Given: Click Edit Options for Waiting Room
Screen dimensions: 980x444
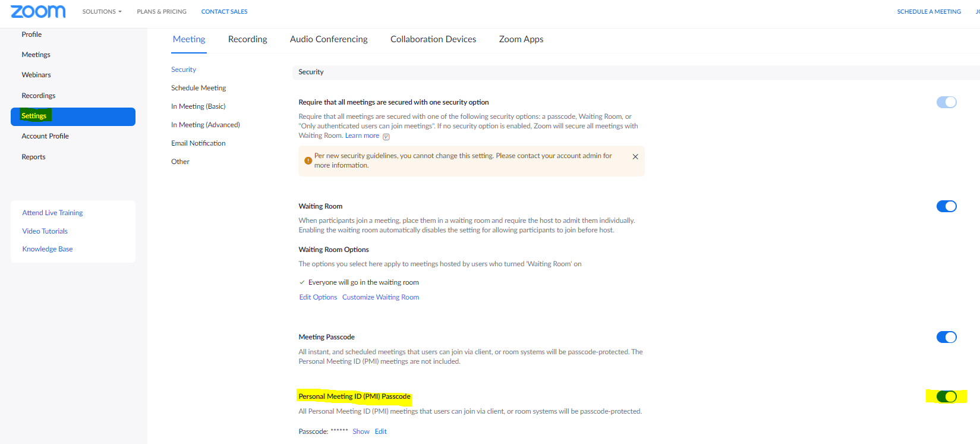Looking at the screenshot, I should (318, 297).
